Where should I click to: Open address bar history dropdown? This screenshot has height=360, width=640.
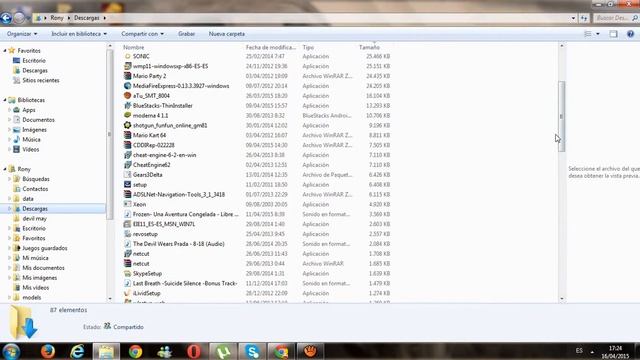573,18
